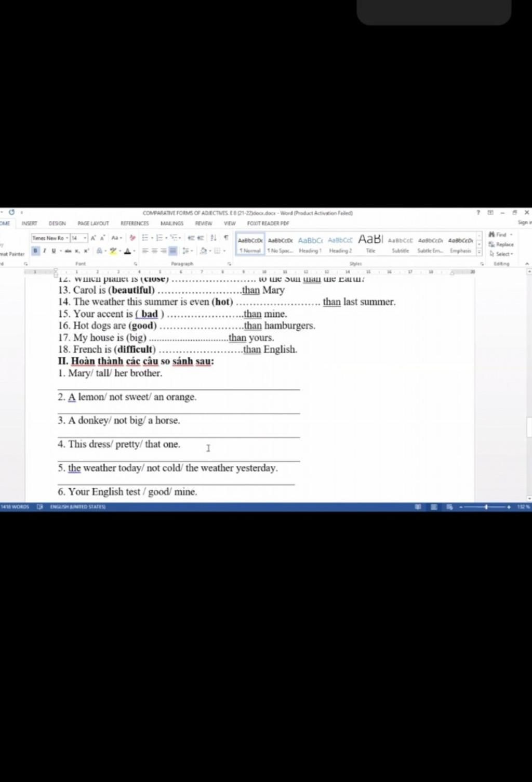The image size is (532, 782).
Task: Open font size dropdown
Action: pyautogui.click(x=85, y=238)
